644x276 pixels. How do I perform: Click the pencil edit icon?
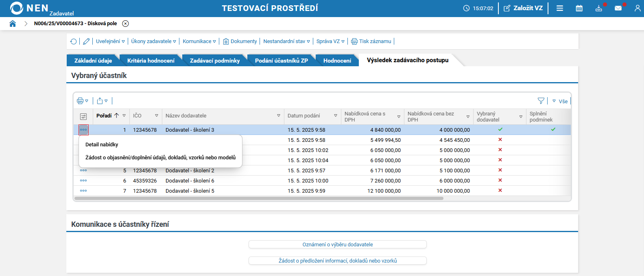pos(86,41)
